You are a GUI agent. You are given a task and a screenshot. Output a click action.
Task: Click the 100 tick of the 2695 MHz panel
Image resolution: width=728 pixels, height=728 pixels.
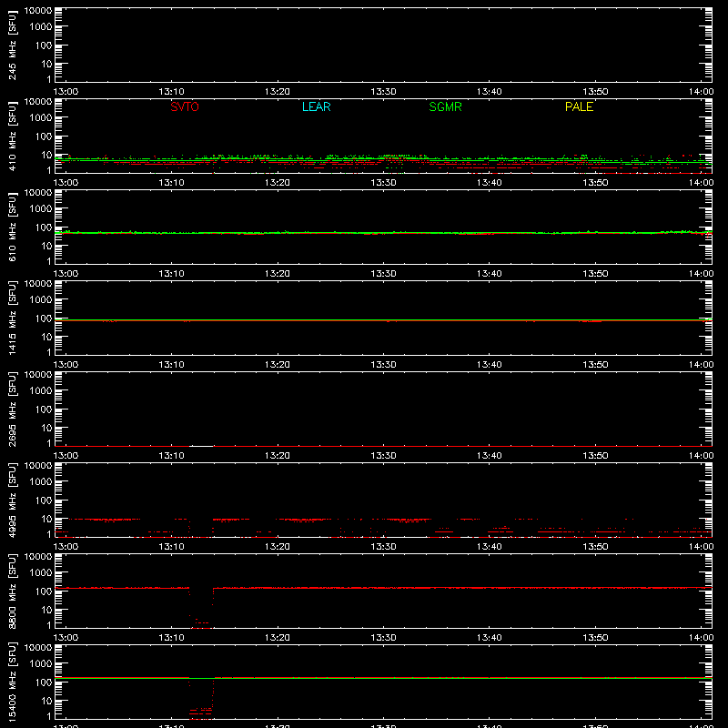(43, 409)
